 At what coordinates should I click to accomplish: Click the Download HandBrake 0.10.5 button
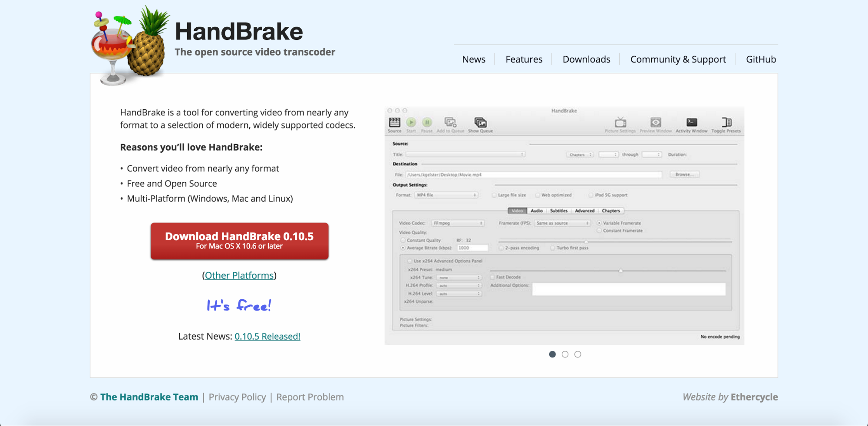(239, 241)
